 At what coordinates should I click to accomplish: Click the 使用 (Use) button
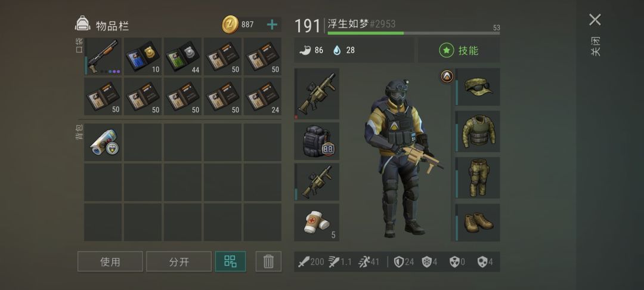(x=110, y=261)
